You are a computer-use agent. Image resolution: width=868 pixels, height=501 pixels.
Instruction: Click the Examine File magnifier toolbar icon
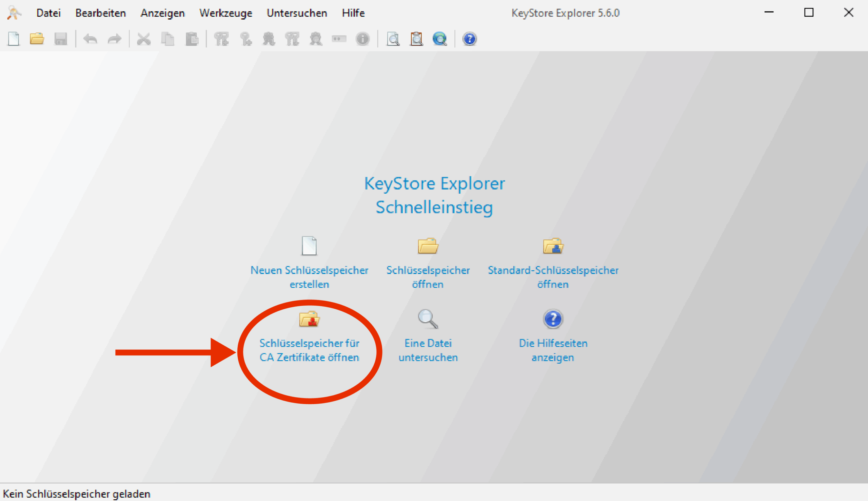click(393, 39)
